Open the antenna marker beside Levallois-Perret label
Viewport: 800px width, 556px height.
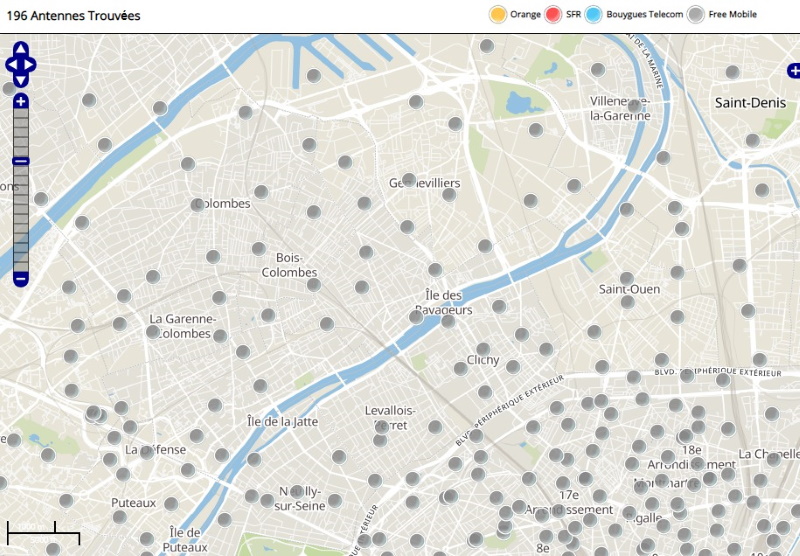coord(381,425)
